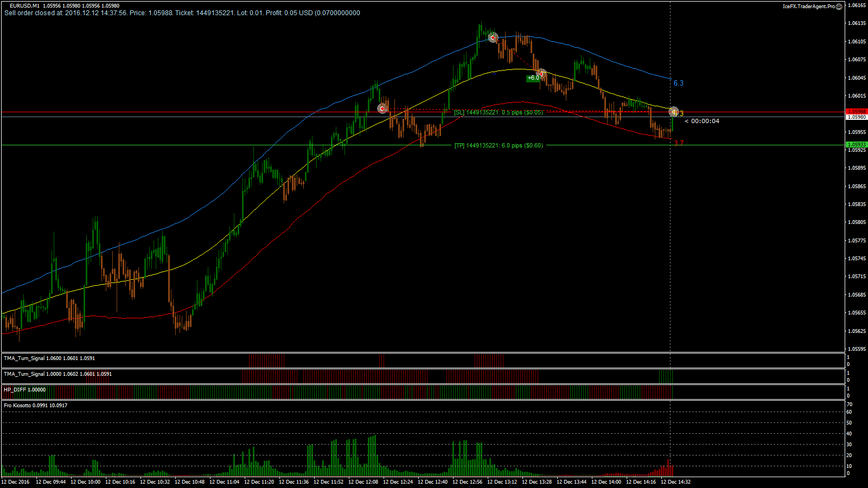Click 1.06015 on the price axis
The image size is (868, 488).
(x=857, y=96)
